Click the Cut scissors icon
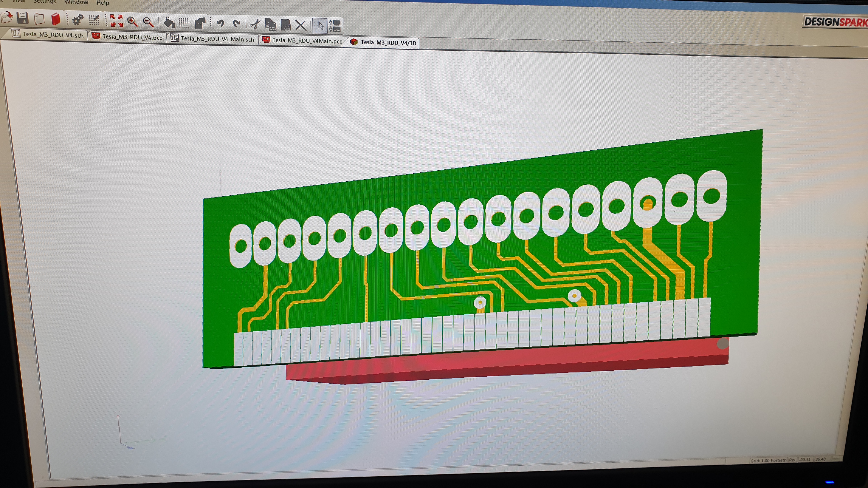The width and height of the screenshot is (868, 488). click(255, 24)
